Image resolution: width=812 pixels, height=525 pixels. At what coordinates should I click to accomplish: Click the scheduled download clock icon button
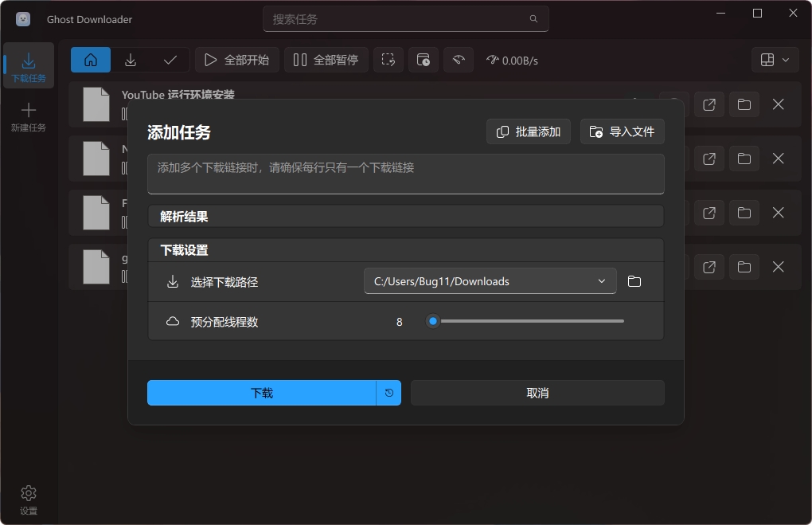389,393
